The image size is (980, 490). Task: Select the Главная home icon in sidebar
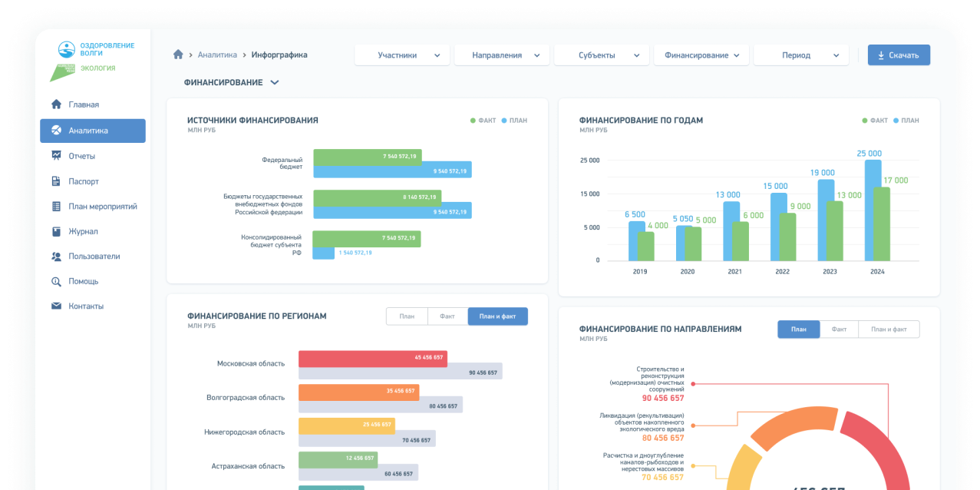click(x=54, y=104)
